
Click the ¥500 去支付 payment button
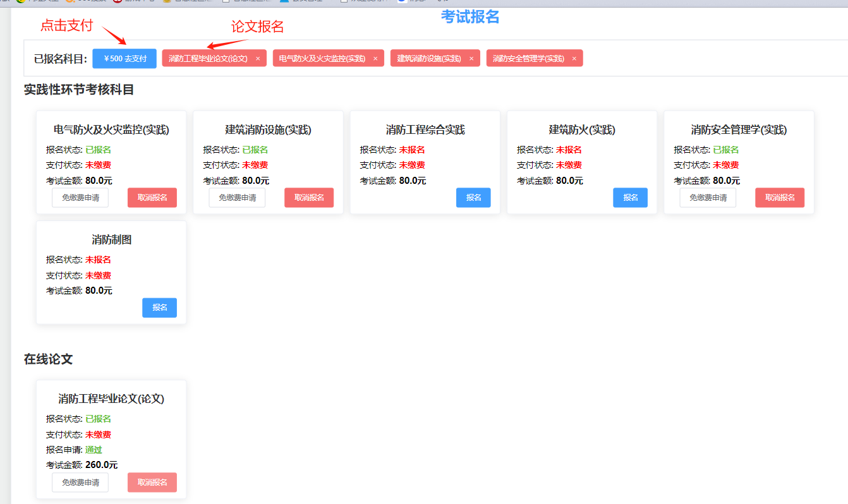[x=124, y=58]
